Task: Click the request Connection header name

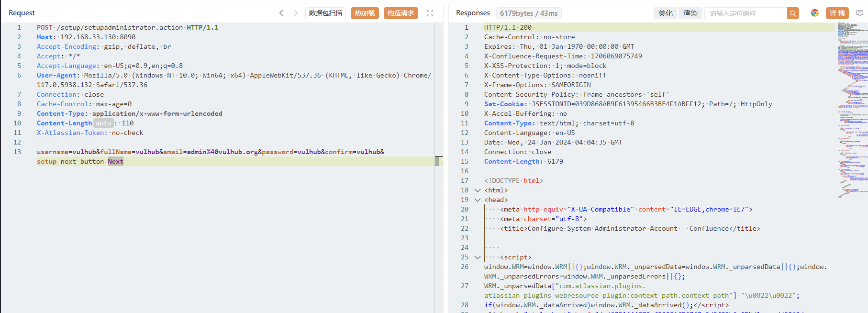Action: coord(56,94)
